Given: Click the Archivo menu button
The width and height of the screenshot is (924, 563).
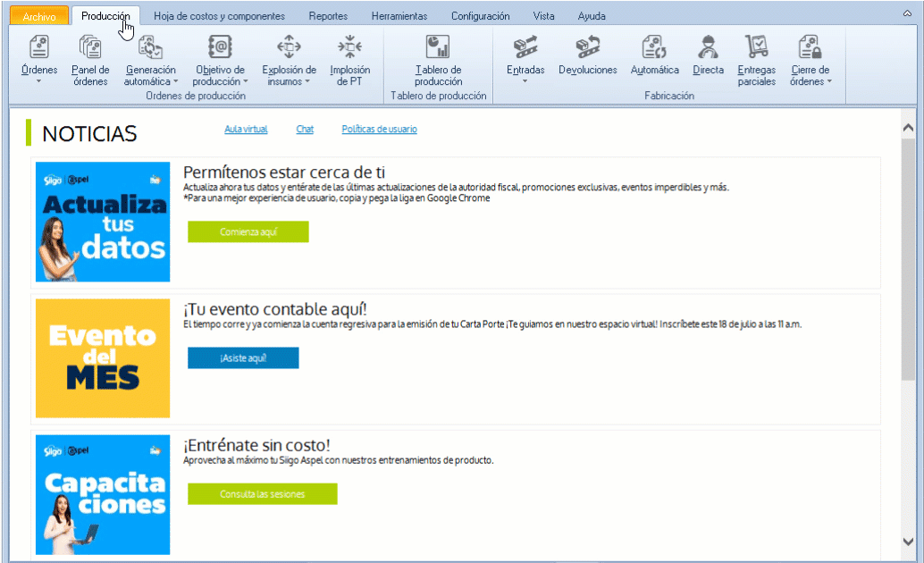Looking at the screenshot, I should 38,16.
